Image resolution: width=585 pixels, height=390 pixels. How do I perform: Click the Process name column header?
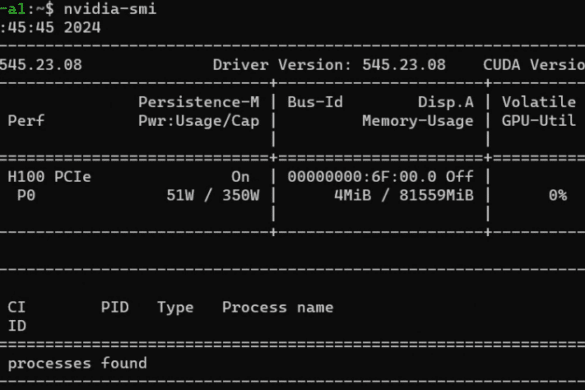(278, 307)
